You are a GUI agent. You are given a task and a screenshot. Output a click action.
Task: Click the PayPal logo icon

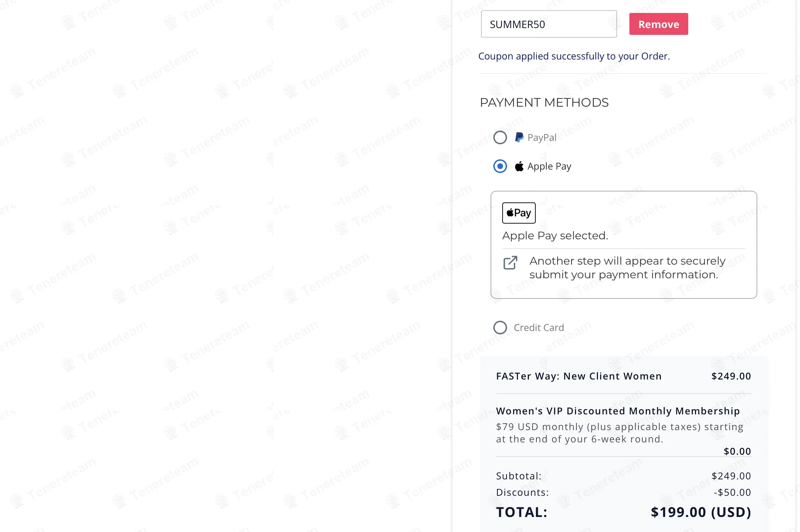[x=519, y=137]
